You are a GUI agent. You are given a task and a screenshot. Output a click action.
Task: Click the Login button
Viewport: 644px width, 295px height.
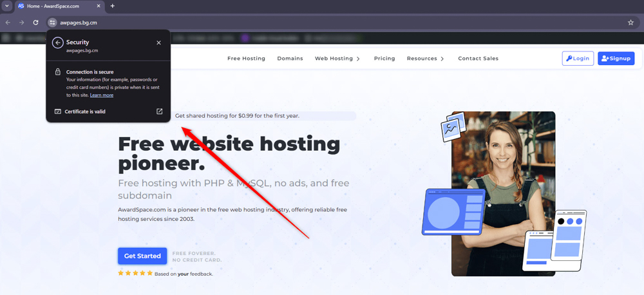[578, 59]
